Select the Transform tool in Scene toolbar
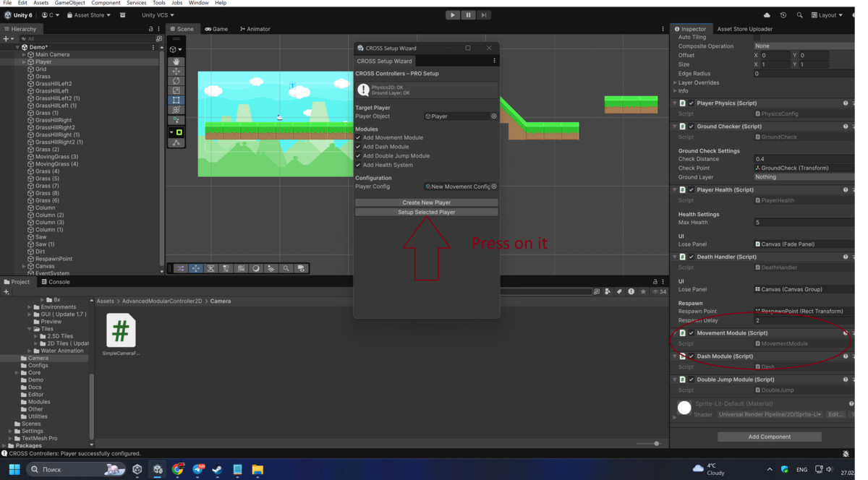The width and height of the screenshot is (868, 480). (x=176, y=109)
